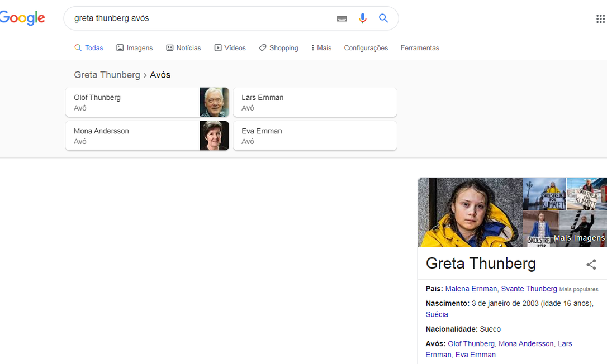Click the share icon beside Greta Thunberg
The width and height of the screenshot is (607, 364).
[x=591, y=265]
